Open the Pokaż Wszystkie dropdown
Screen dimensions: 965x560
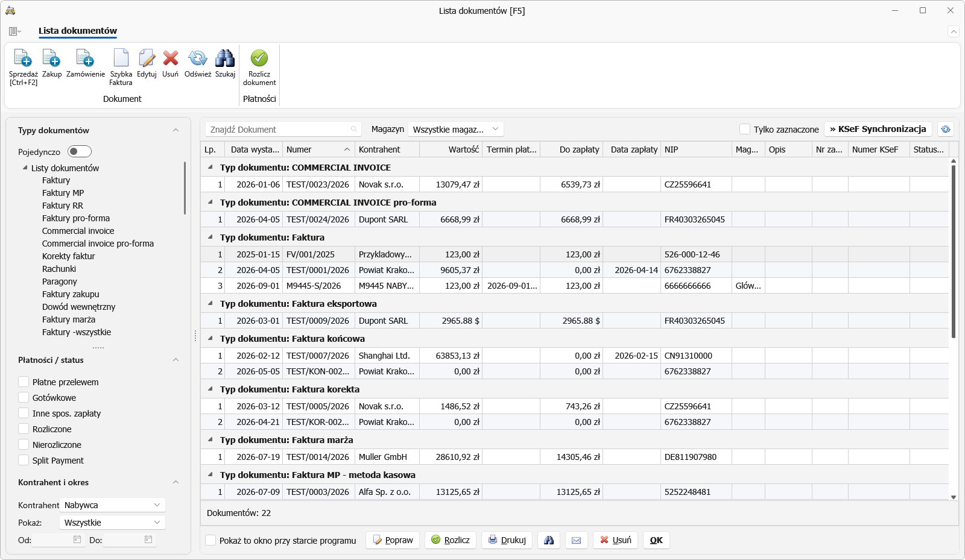pyautogui.click(x=112, y=523)
